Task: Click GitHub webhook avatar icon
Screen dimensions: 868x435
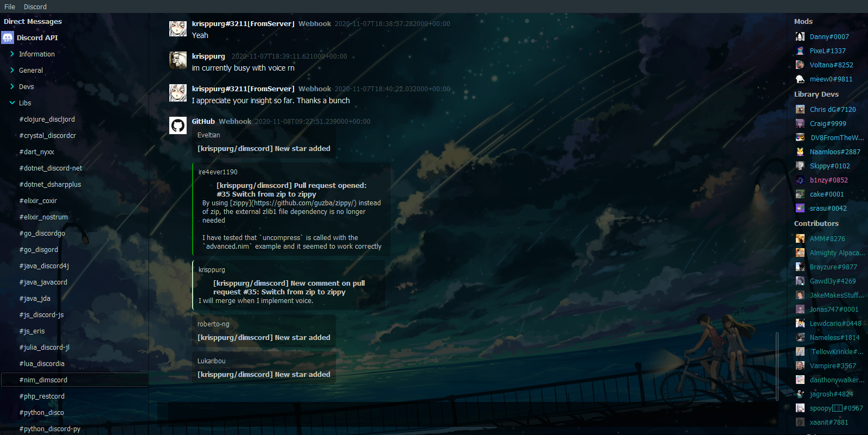Action: click(178, 125)
